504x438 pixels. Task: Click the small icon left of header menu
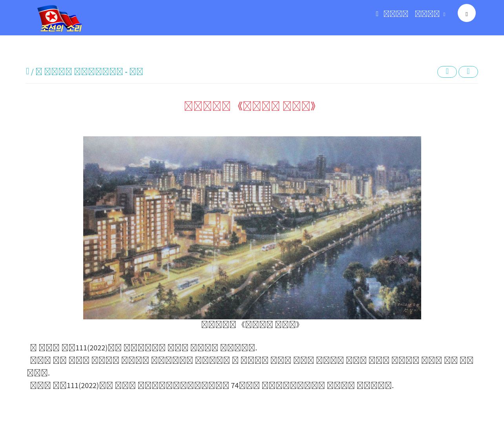tap(377, 14)
